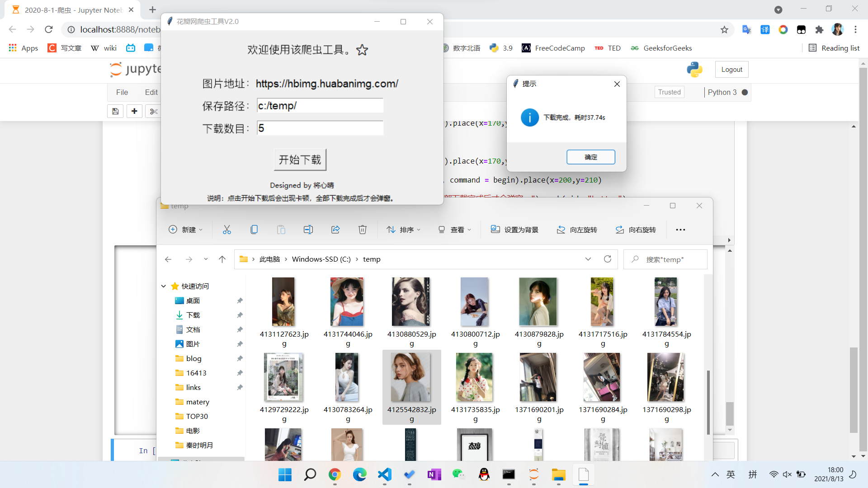Open a new Chrome tab
The image size is (868, 488).
(152, 9)
